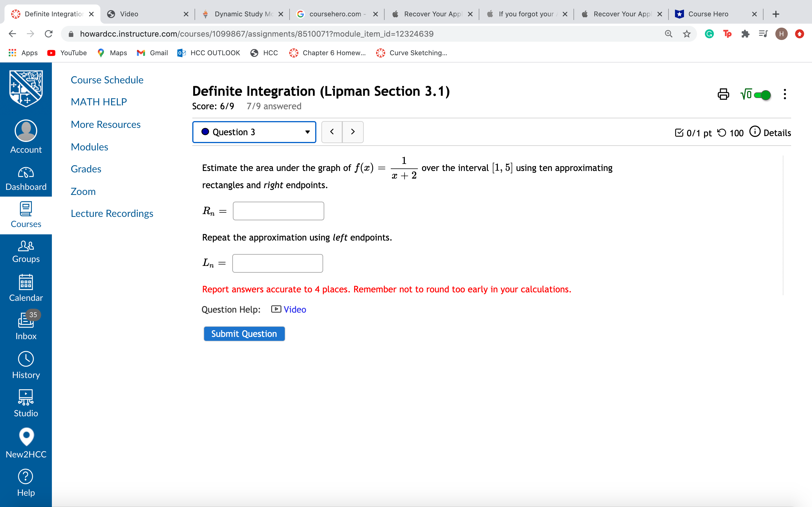Open the Video question help link

[x=294, y=309]
